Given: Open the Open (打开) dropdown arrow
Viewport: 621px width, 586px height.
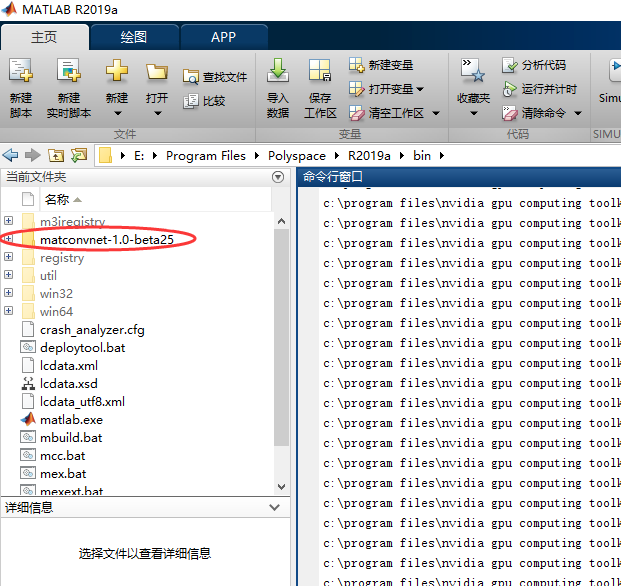Looking at the screenshot, I should click(158, 113).
